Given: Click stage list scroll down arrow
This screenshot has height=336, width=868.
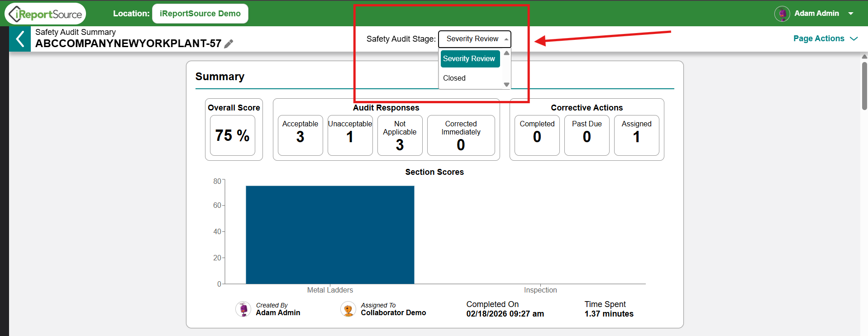Looking at the screenshot, I should (507, 85).
